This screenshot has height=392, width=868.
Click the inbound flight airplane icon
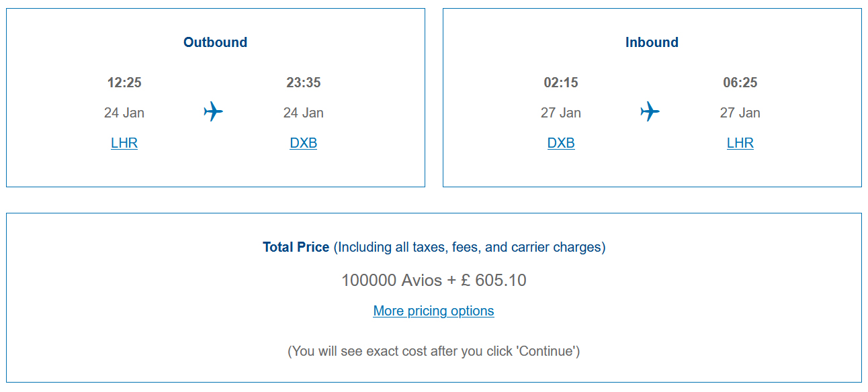point(650,111)
